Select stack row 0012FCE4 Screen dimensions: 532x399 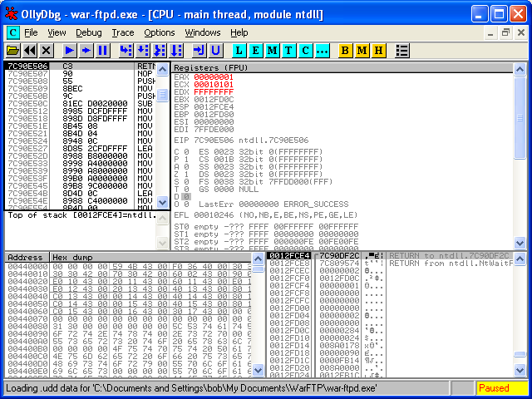(x=390, y=255)
